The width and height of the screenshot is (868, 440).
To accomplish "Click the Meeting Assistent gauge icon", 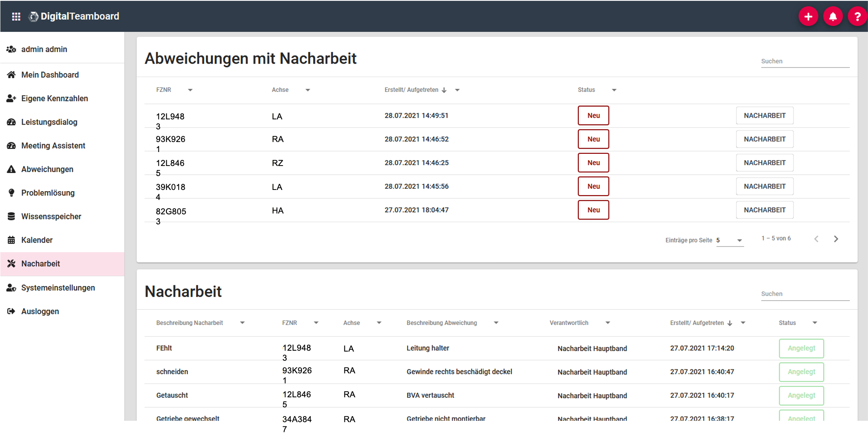I will click(x=11, y=146).
